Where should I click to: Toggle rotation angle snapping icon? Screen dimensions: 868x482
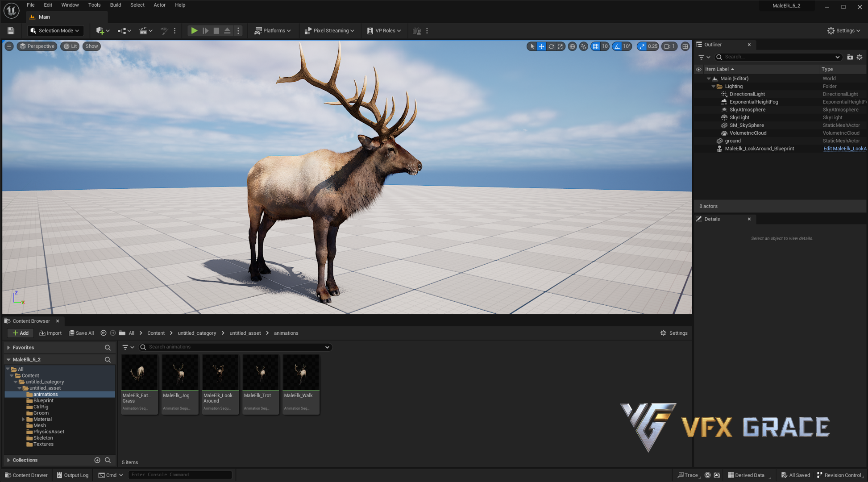(617, 46)
